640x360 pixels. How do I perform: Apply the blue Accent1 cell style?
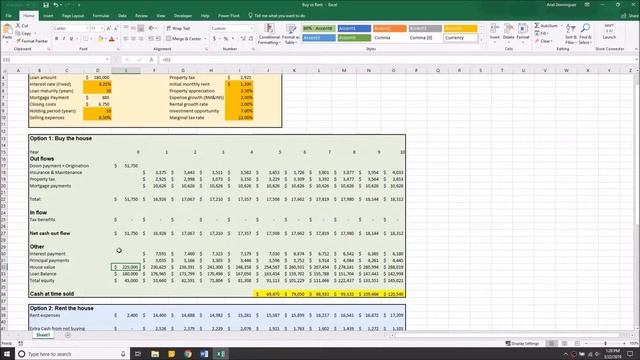354,29
